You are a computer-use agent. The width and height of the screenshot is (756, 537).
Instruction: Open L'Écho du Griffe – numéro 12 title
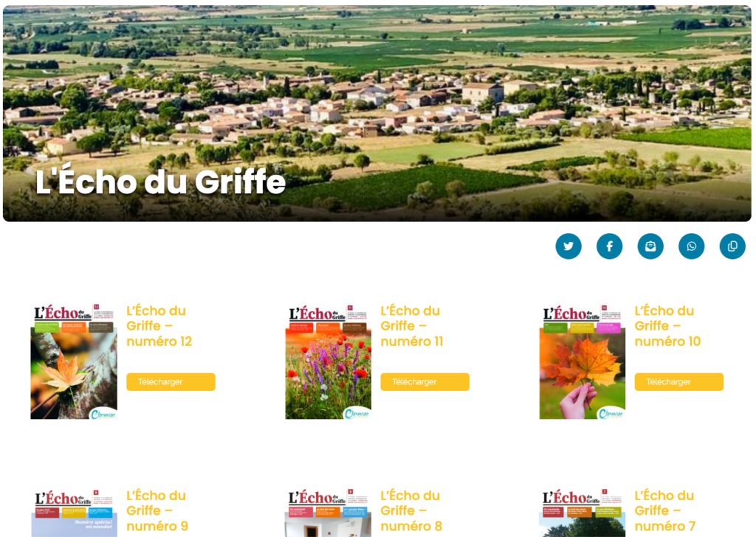(x=159, y=326)
